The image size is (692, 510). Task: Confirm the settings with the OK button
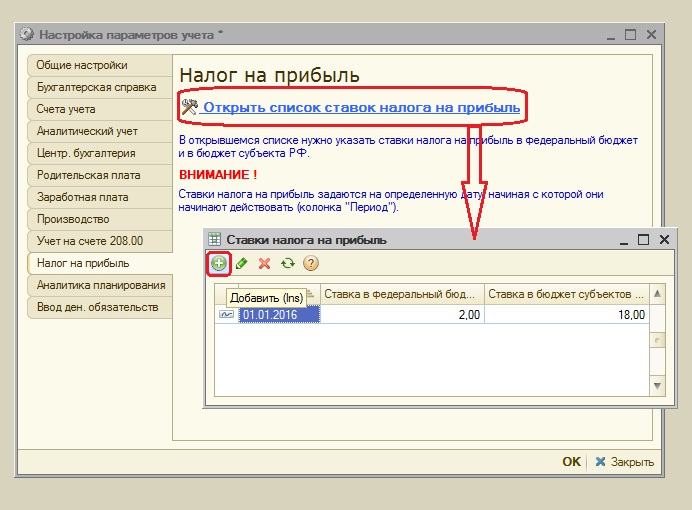click(x=571, y=461)
